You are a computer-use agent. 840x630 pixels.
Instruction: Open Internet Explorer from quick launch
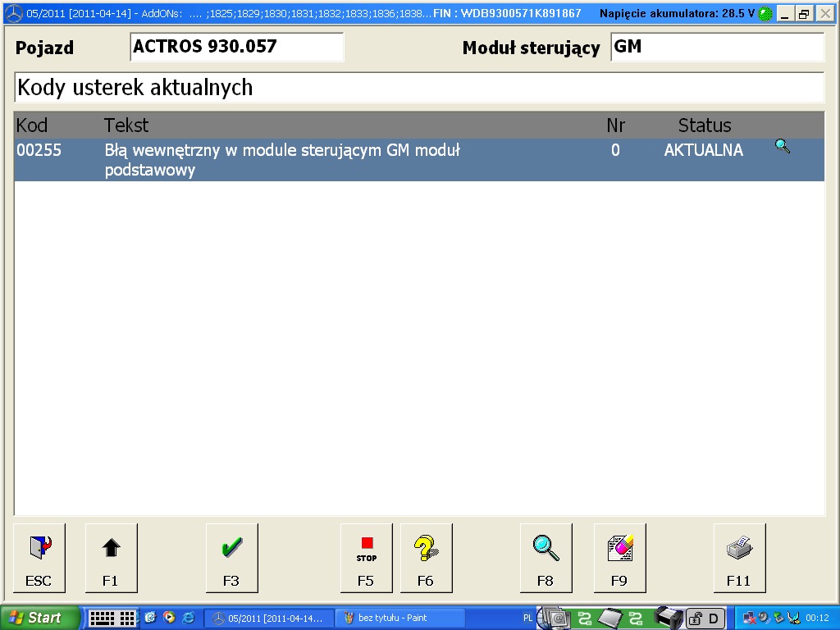tap(188, 618)
